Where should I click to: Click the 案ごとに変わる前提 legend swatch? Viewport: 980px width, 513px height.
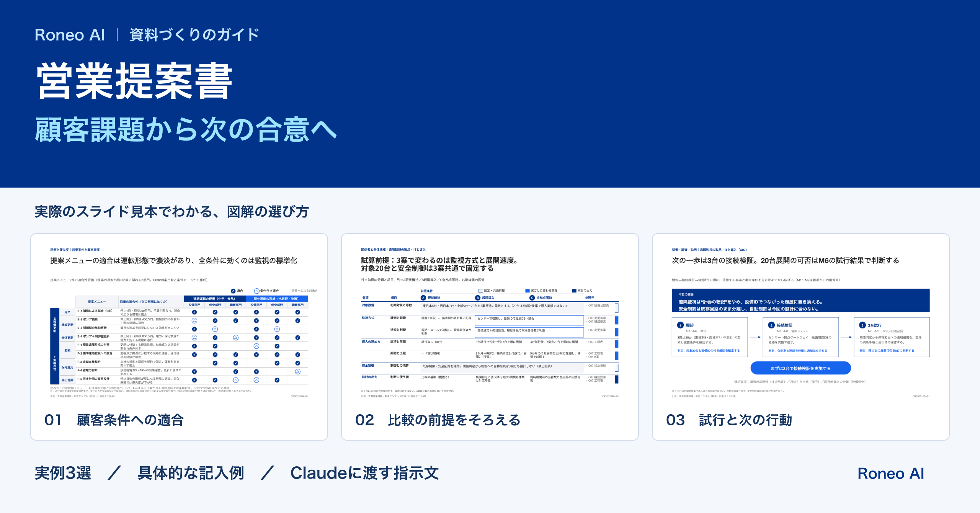pyautogui.click(x=528, y=291)
